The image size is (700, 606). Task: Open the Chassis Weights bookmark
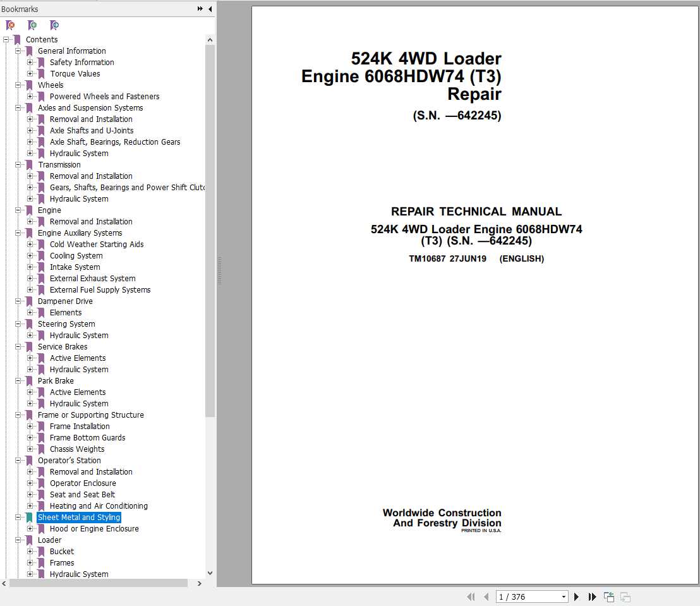pos(77,449)
